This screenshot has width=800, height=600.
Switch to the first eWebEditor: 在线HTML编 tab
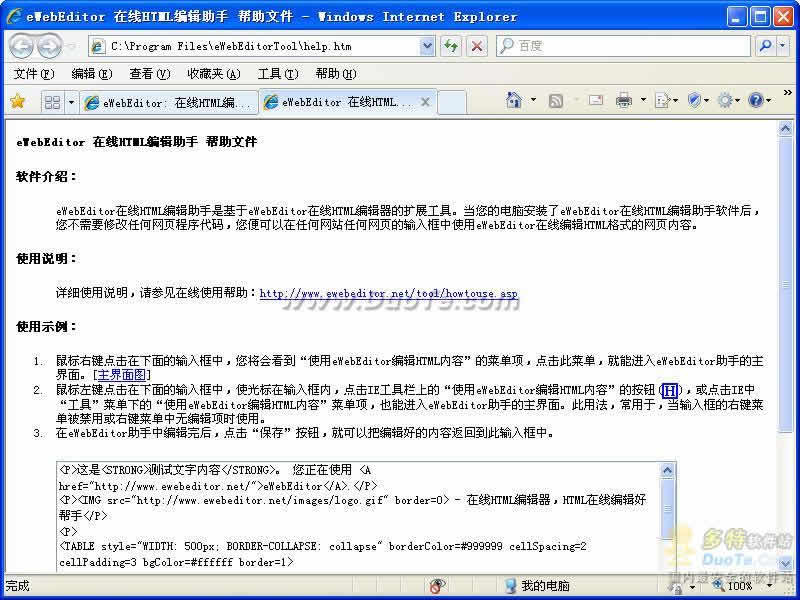tap(169, 103)
